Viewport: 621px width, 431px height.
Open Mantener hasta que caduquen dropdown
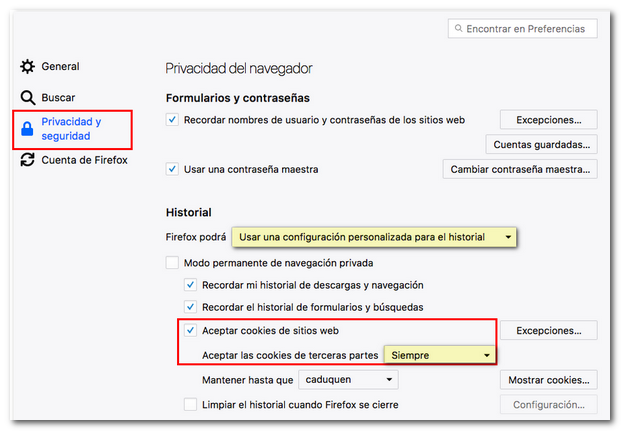pyautogui.click(x=348, y=380)
